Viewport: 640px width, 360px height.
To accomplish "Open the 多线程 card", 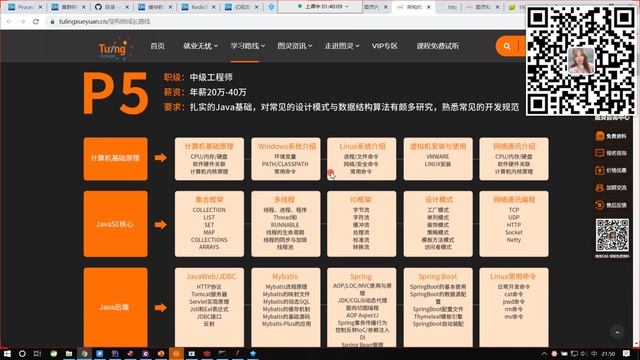I will click(x=286, y=224).
